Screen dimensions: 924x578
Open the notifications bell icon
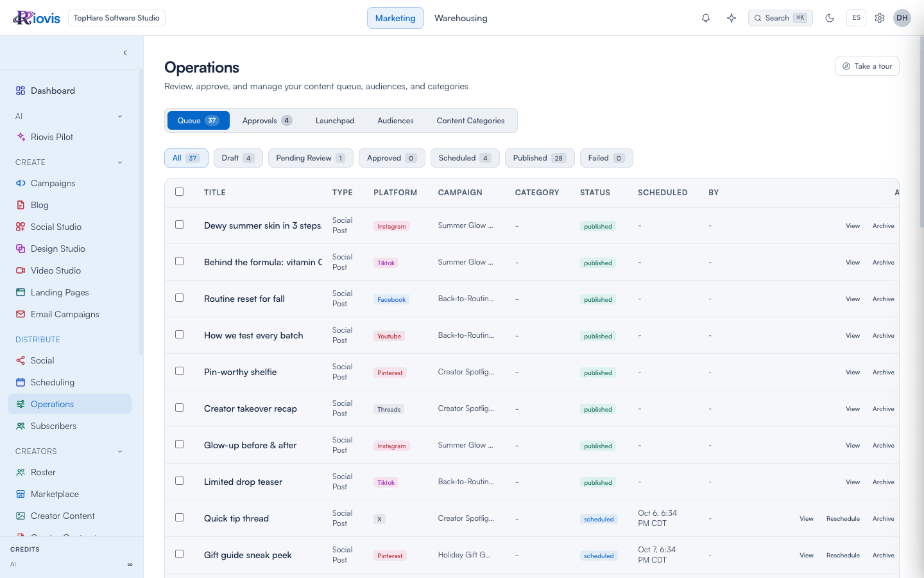(705, 18)
